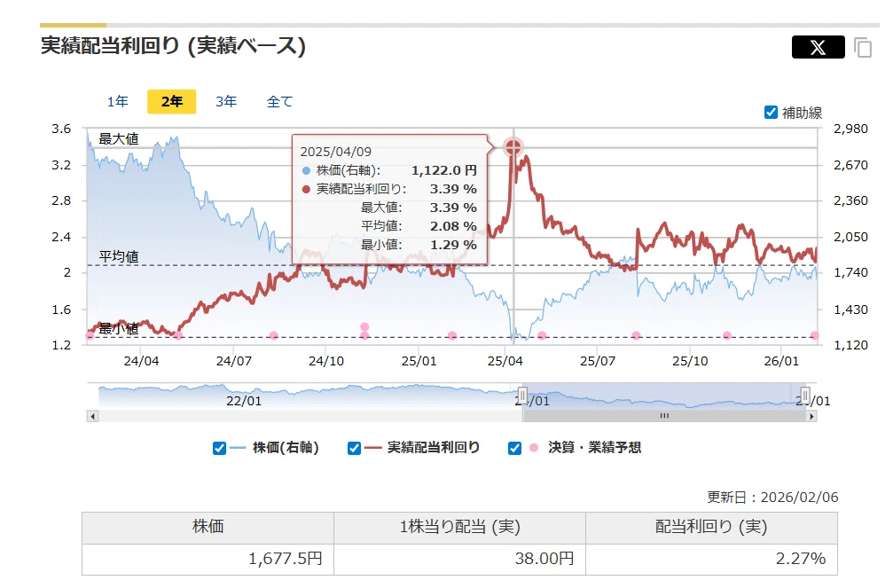The width and height of the screenshot is (893, 588).
Task: Click the 24/04 x-axis label
Action: pos(141,361)
